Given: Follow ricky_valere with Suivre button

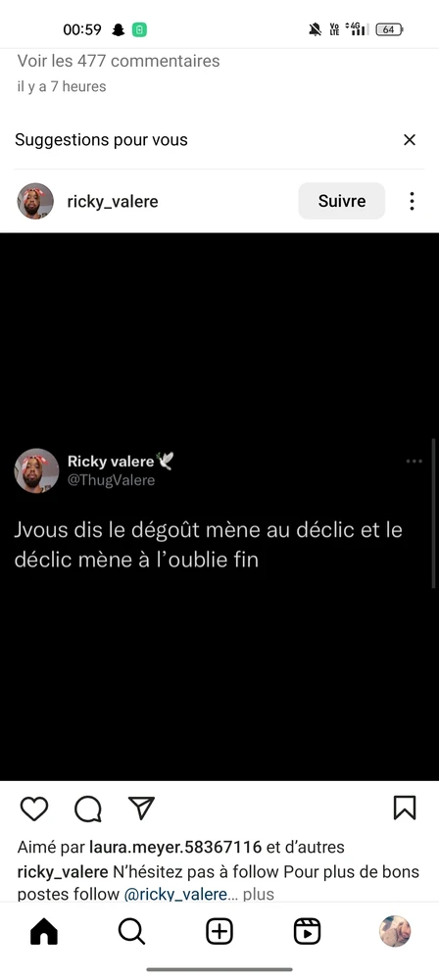Looking at the screenshot, I should 341,201.
